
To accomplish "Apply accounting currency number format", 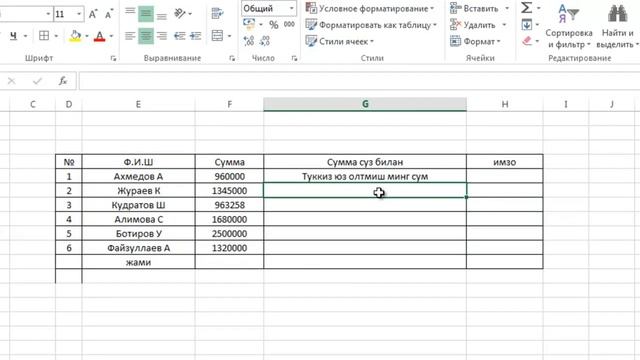I will pyautogui.click(x=249, y=24).
